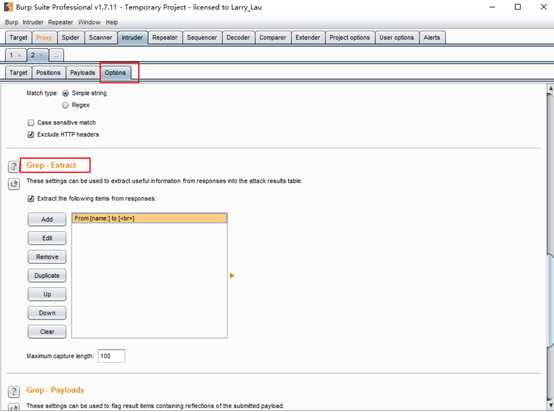Switch to main Repeater tab
This screenshot has height=412, width=554.
165,37
